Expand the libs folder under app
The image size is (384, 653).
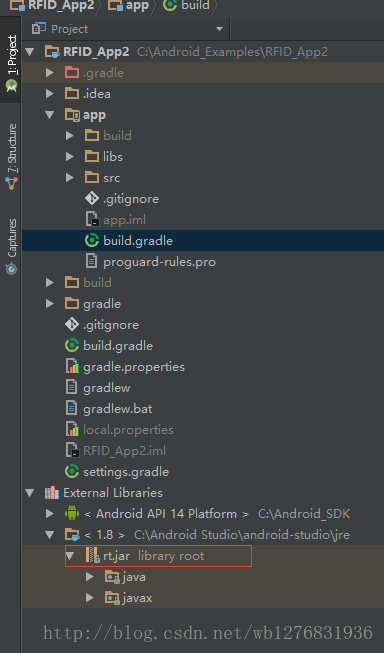(x=70, y=157)
